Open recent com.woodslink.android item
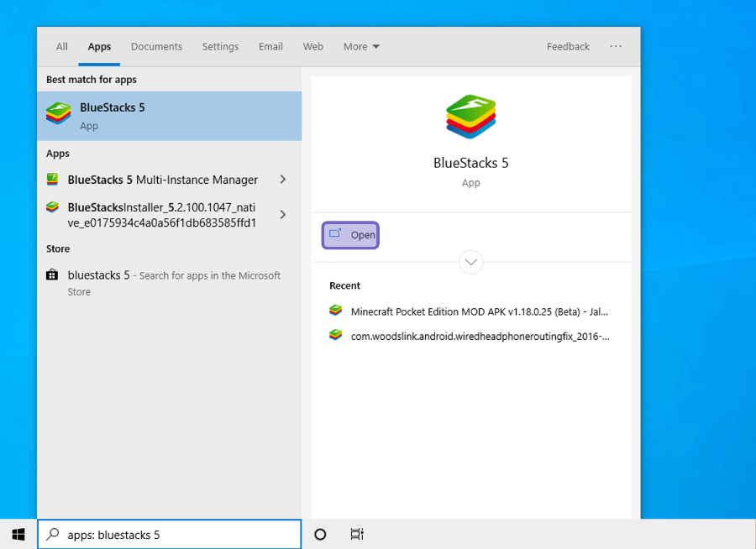Image resolution: width=756 pixels, height=549 pixels. [x=470, y=336]
